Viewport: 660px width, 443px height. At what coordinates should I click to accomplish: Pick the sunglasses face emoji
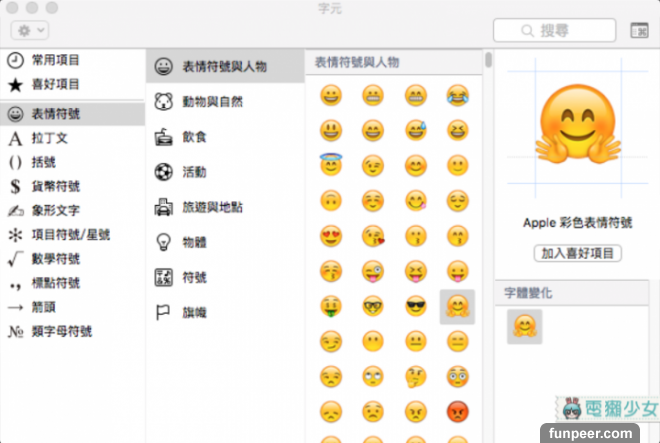click(x=415, y=306)
